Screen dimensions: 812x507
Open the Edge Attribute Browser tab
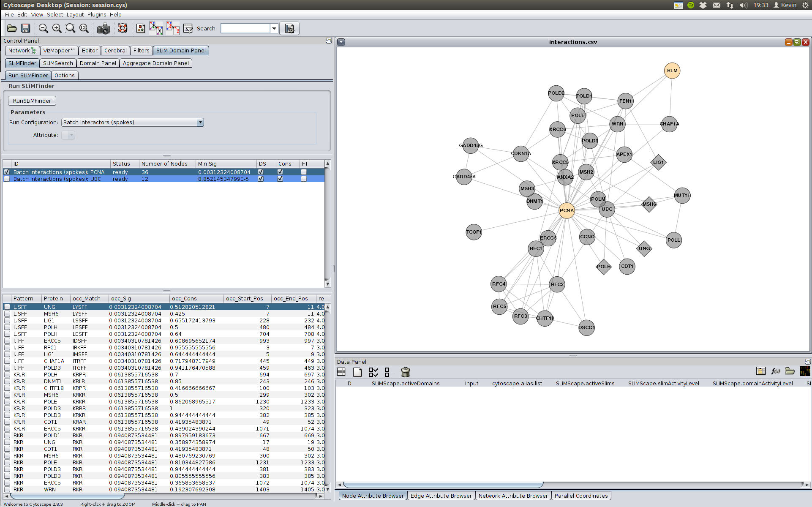click(441, 496)
